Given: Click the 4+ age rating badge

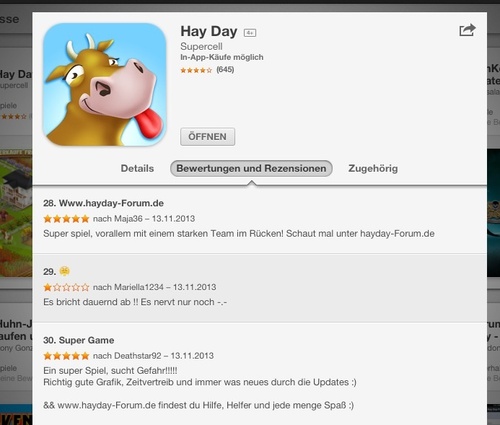Looking at the screenshot, I should 250,33.
